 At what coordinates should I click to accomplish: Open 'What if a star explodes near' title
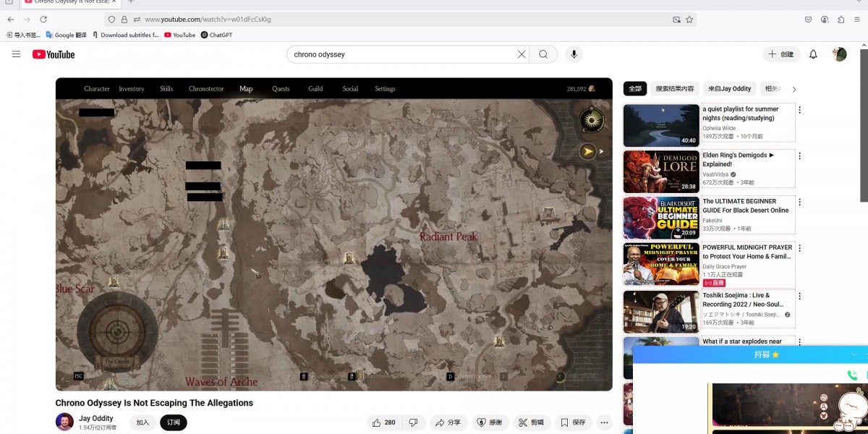pos(742,341)
